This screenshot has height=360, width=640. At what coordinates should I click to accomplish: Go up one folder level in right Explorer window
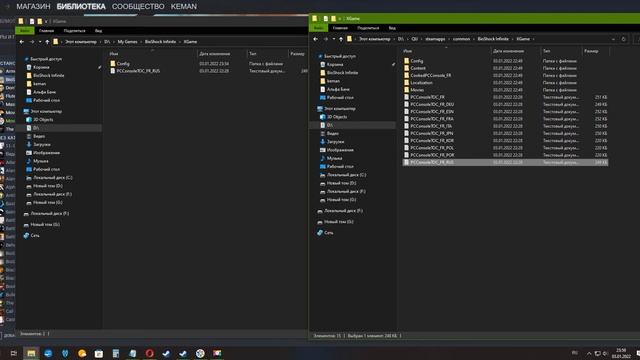[x=341, y=39]
